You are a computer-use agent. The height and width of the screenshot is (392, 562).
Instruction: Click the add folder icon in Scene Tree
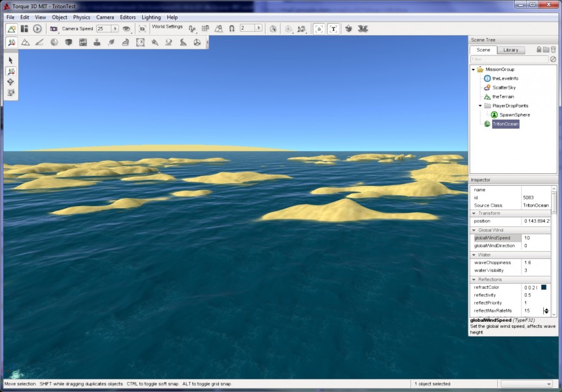coord(546,50)
